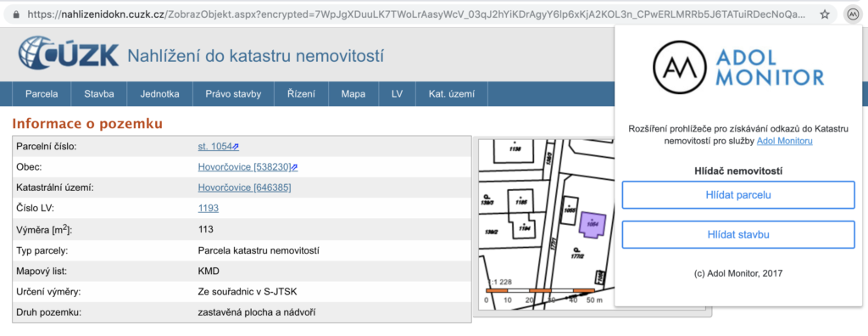Bookmark this page with the star icon
This screenshot has height=336, width=868.
point(825,14)
